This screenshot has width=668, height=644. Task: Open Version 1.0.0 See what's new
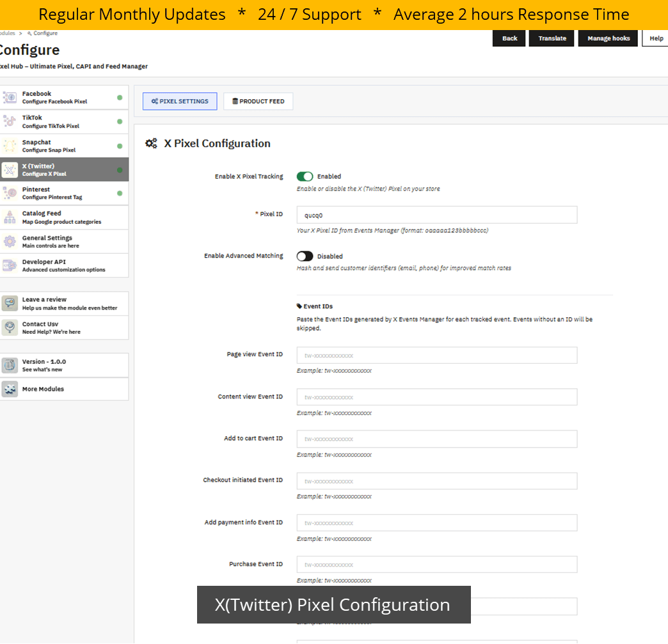[65, 365]
